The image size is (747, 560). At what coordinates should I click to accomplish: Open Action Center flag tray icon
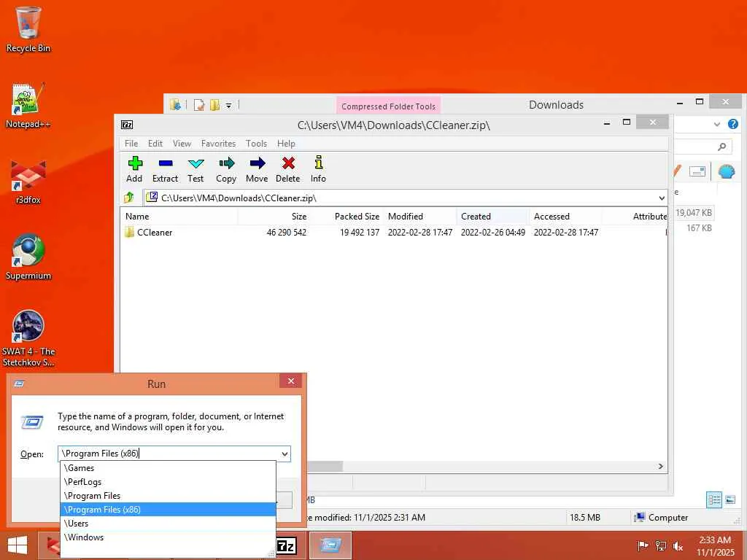[643, 545]
